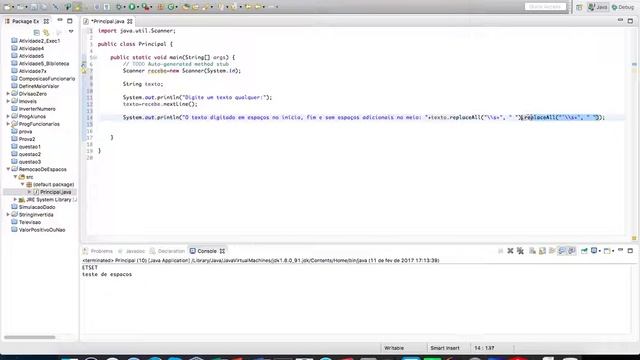
Task: Collapse all in Package Explorer
Action: point(36,32)
